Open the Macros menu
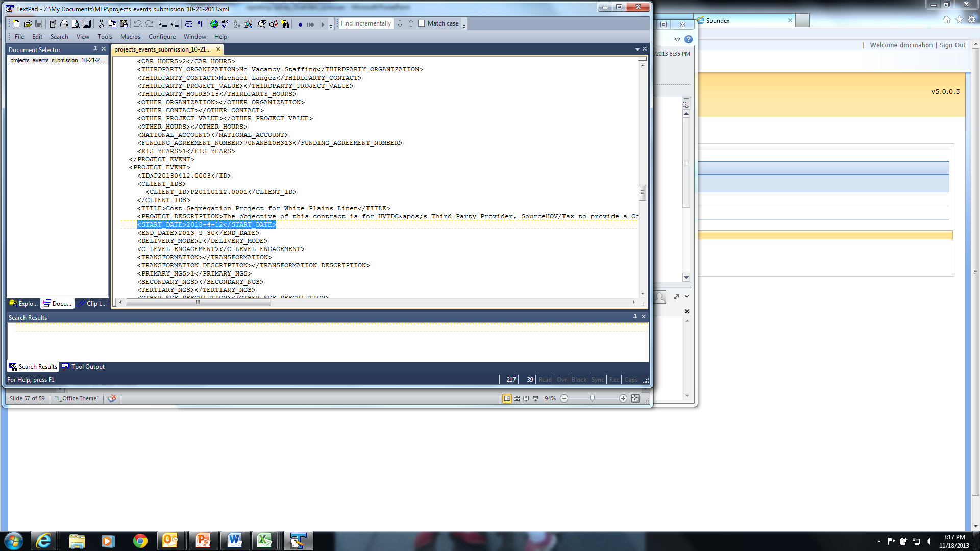Viewport: 980px width, 551px height. pyautogui.click(x=130, y=37)
